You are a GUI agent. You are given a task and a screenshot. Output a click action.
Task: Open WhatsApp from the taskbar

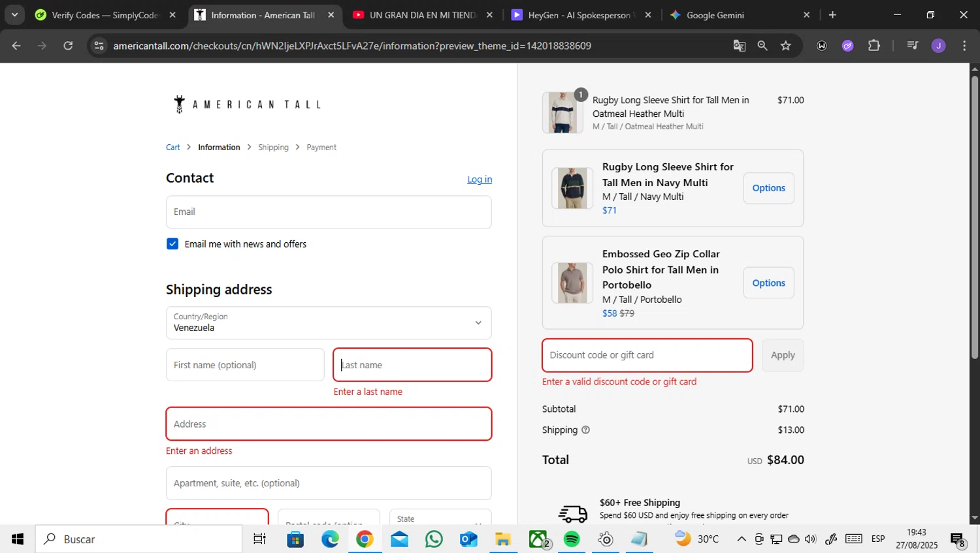pos(434,539)
